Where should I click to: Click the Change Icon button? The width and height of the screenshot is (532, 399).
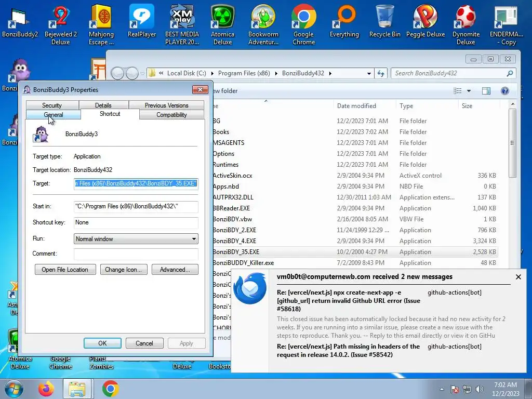pyautogui.click(x=124, y=270)
